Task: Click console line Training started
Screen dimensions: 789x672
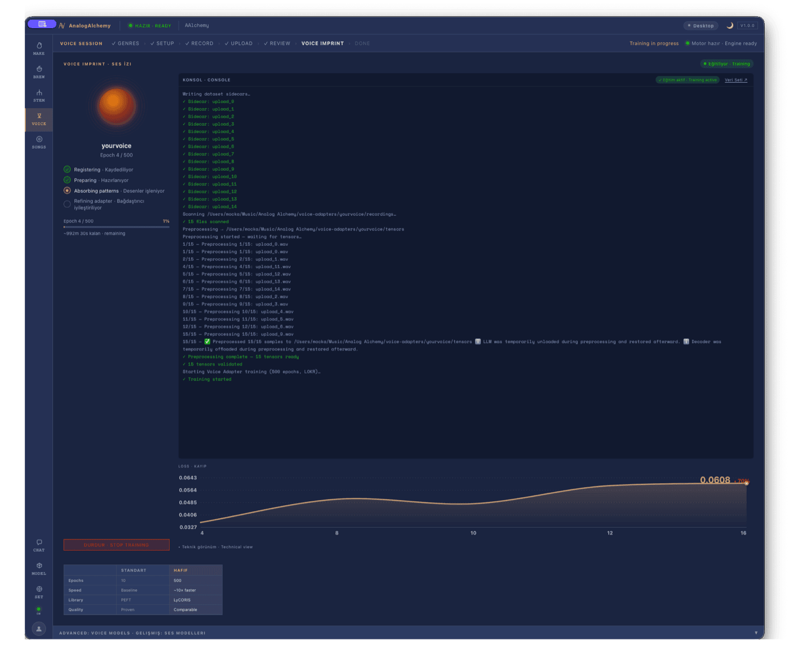Action: (x=207, y=379)
